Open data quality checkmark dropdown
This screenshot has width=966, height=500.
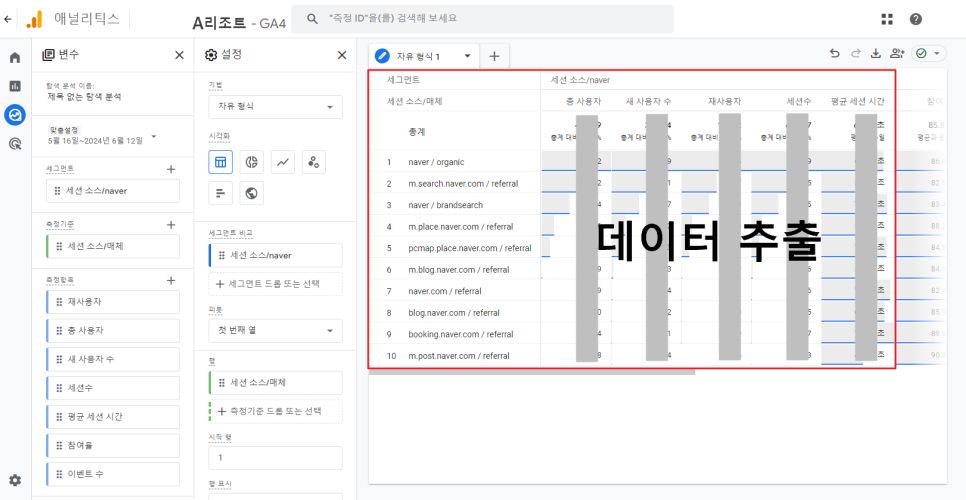[x=928, y=54]
